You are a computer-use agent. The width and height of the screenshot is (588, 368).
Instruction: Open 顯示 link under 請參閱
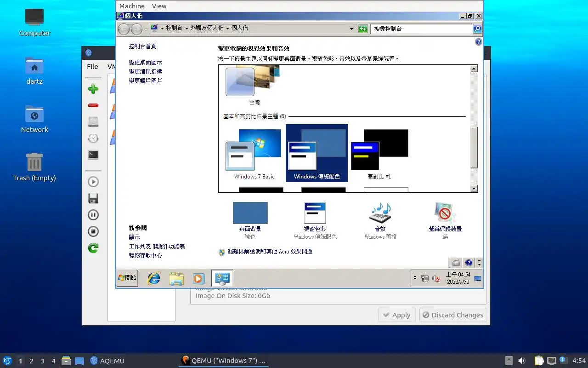point(134,237)
